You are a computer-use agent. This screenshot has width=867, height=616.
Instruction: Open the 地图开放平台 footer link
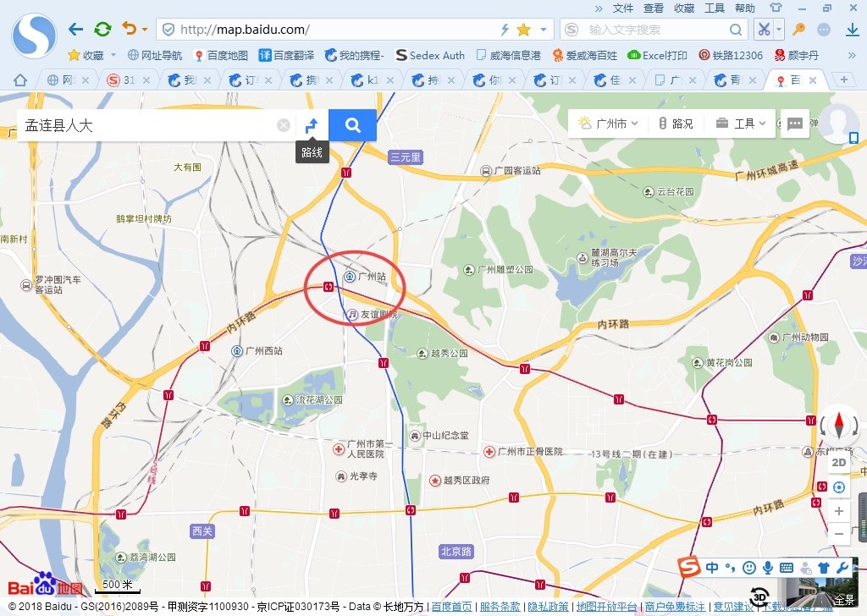(x=606, y=606)
